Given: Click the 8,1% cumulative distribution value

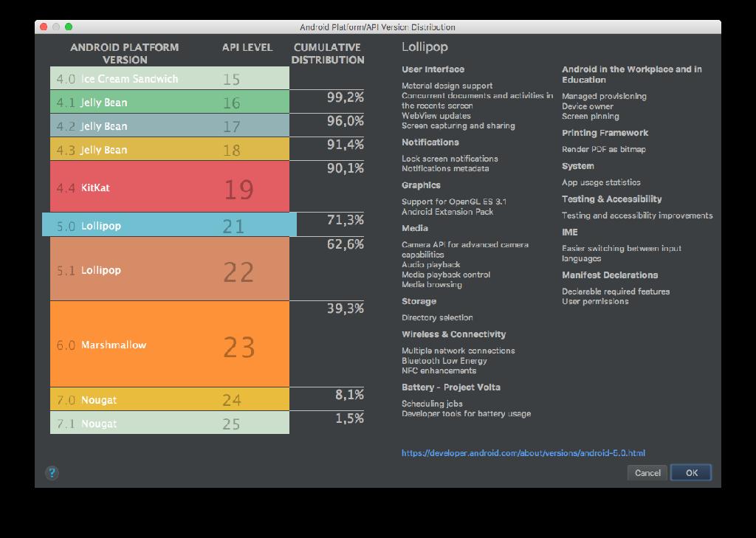Looking at the screenshot, I should pyautogui.click(x=349, y=395).
